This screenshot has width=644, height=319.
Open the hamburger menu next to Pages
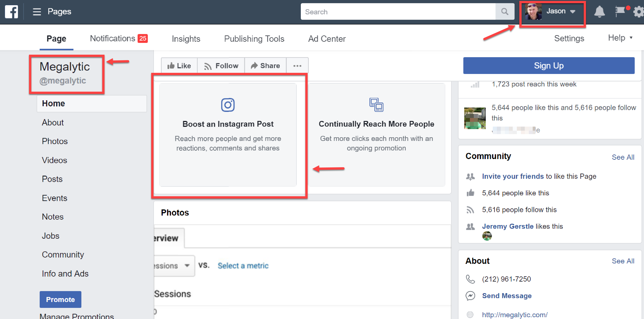coord(37,12)
